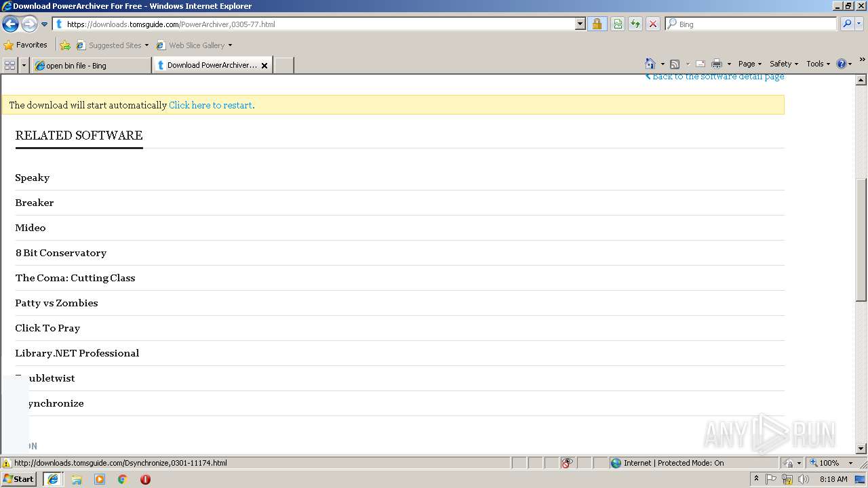Click the Quick Tabs grid icon
The height and width of the screenshot is (488, 868).
[x=9, y=65]
